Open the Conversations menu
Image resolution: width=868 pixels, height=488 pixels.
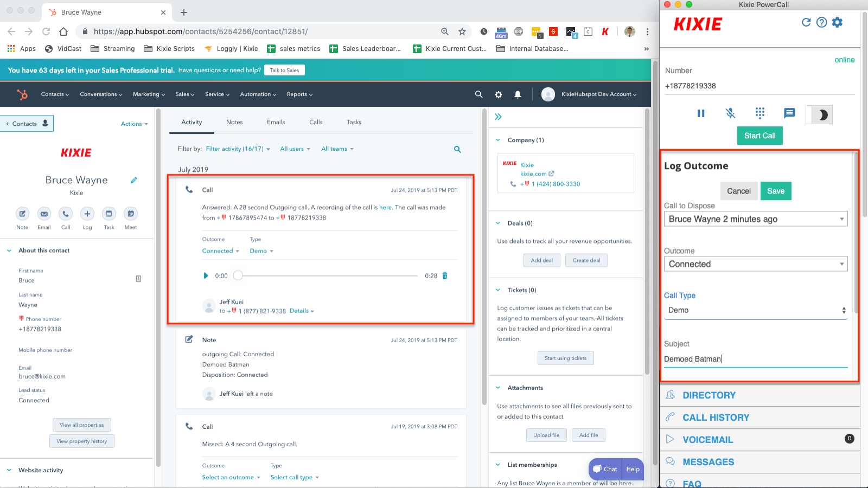(x=100, y=94)
